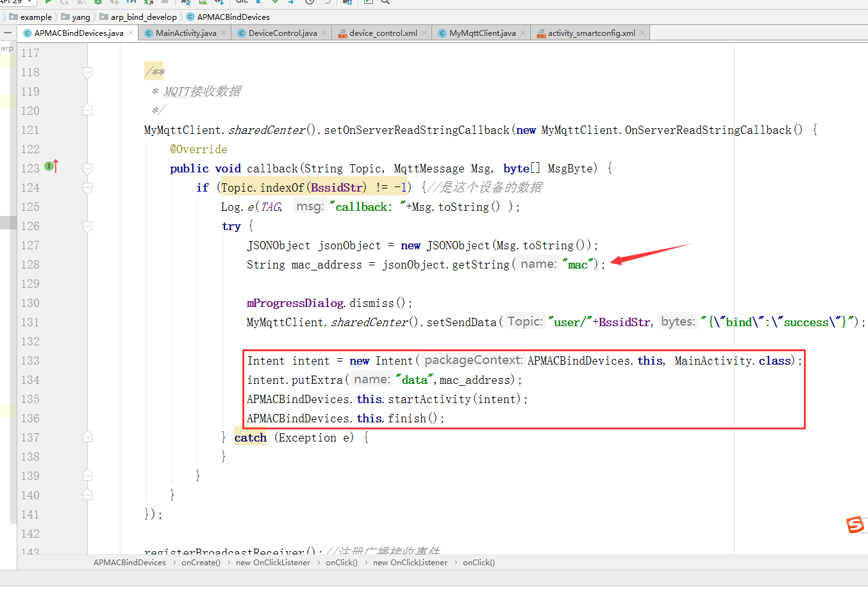Click the green Run icon in the toolbar
Image resolution: width=868 pixels, height=596 pixels.
49,2
